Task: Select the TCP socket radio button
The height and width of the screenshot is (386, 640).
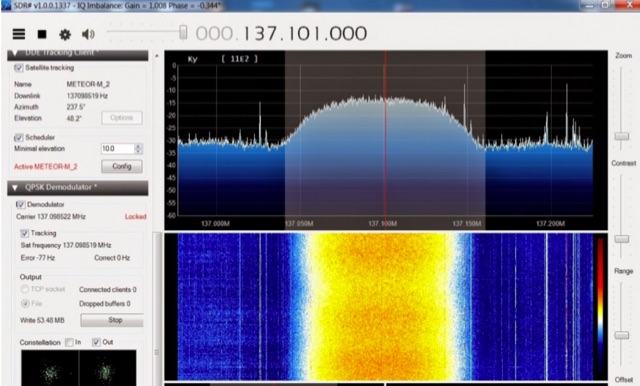Action: point(25,289)
